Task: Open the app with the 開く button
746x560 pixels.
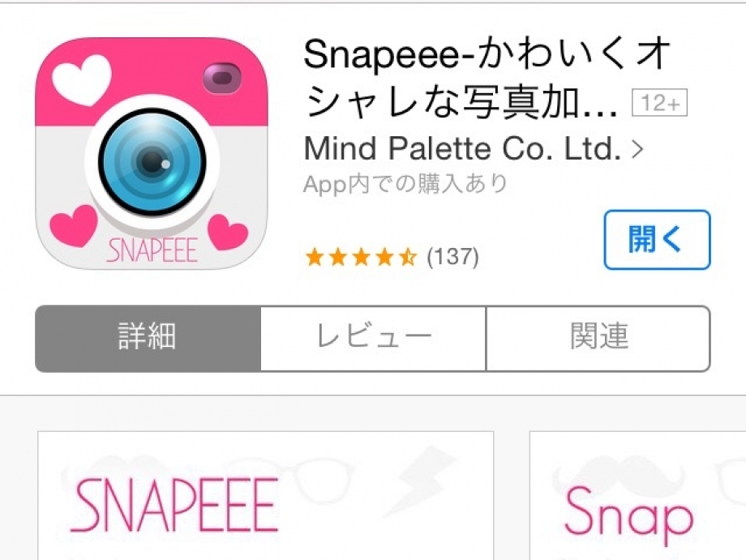Action: coord(657,240)
